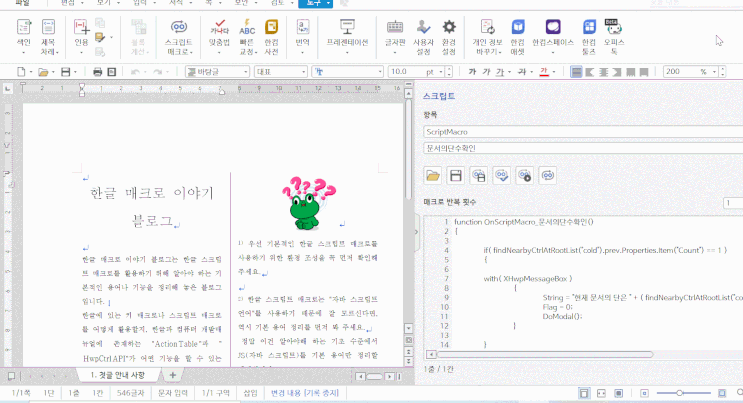Save document via toolbar disk icon
Viewport: 743px width, 403px height.
[65, 72]
